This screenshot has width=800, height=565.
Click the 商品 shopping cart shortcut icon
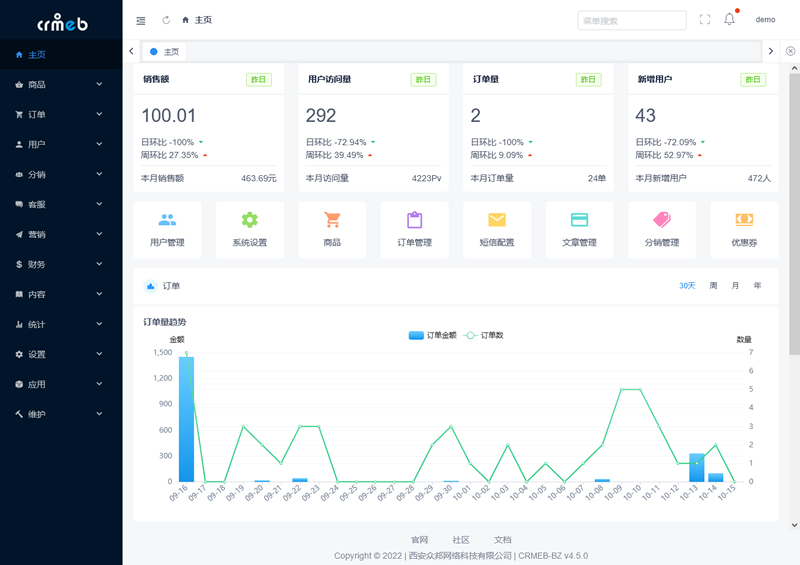[332, 220]
